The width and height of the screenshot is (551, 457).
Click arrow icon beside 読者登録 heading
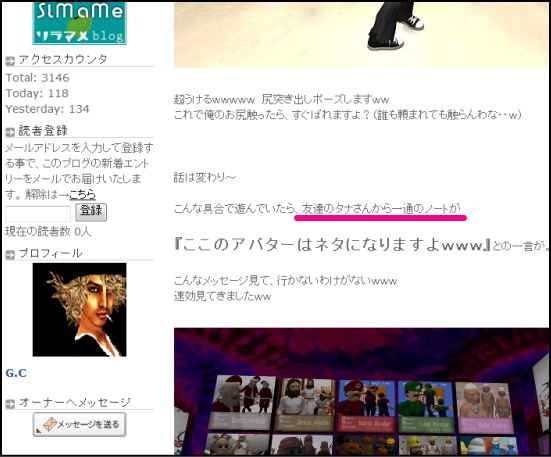(x=10, y=132)
